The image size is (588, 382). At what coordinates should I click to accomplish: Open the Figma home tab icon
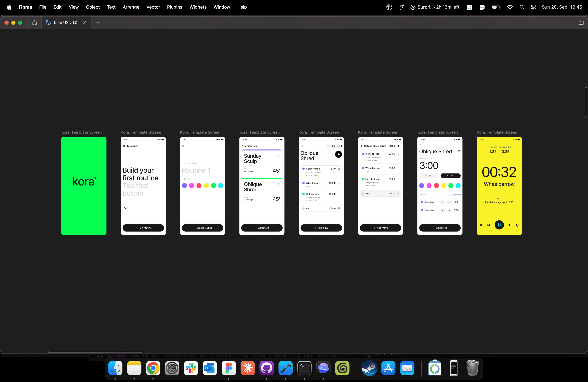click(x=35, y=23)
